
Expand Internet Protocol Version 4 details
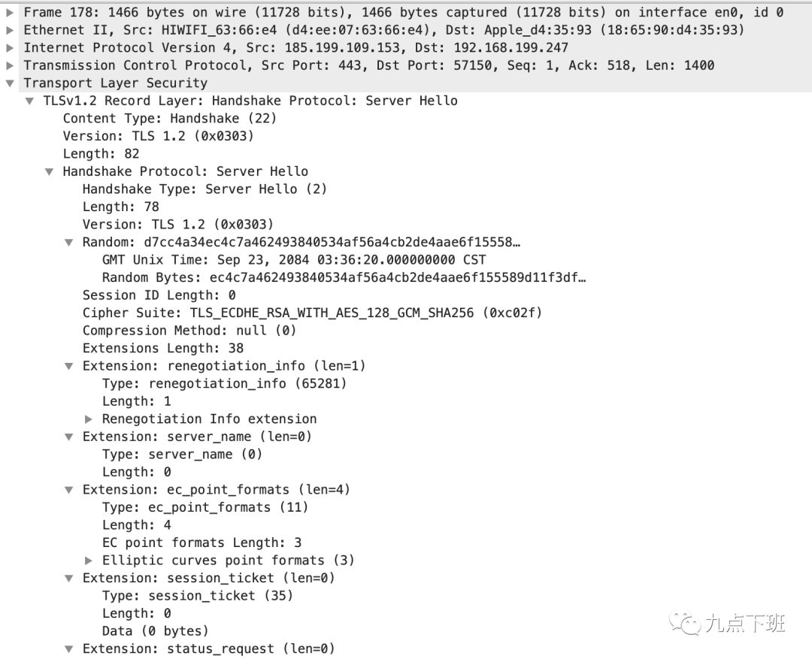(x=9, y=47)
